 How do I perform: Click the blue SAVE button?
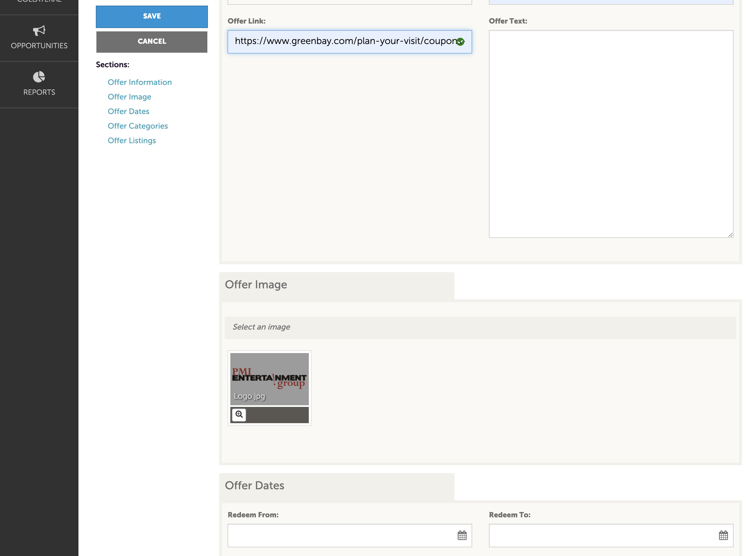(x=152, y=17)
